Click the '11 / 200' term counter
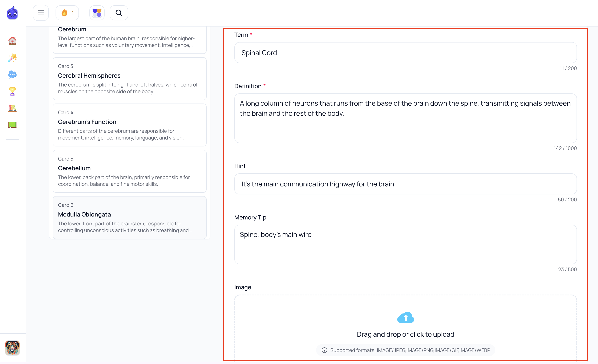 click(568, 68)
